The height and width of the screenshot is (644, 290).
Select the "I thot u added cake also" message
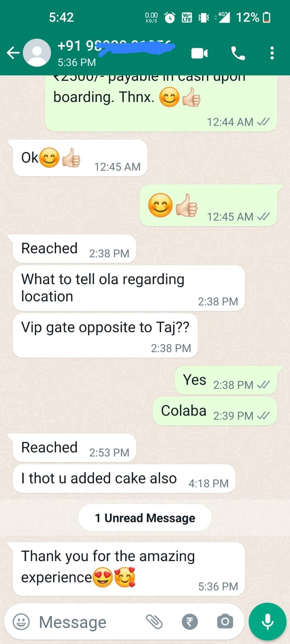(x=124, y=479)
